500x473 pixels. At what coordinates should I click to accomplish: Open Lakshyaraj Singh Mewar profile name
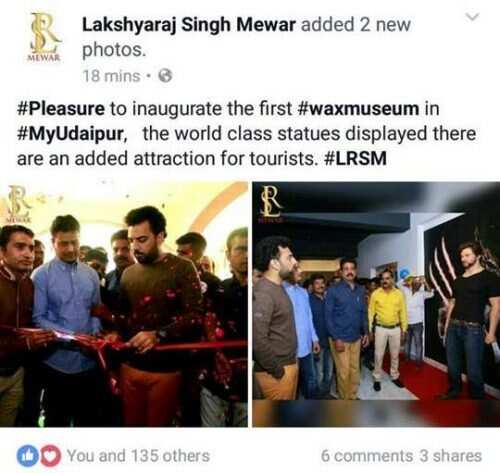point(189,25)
